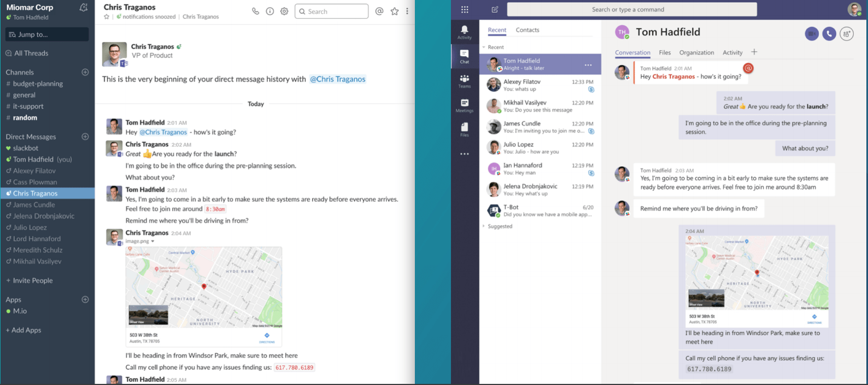Viewport: 868px width, 385px height.
Task: Open map image in Teams conversation
Action: tap(757, 281)
